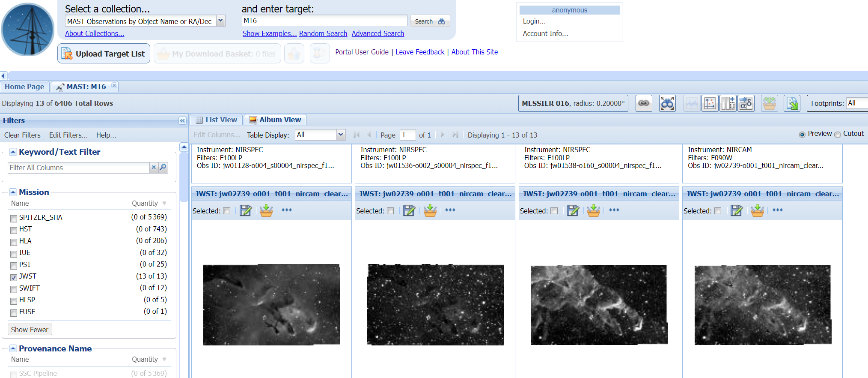Viewport: 868px width, 378px height.
Task: Open the scatter plot chart tool
Action: coord(710,103)
